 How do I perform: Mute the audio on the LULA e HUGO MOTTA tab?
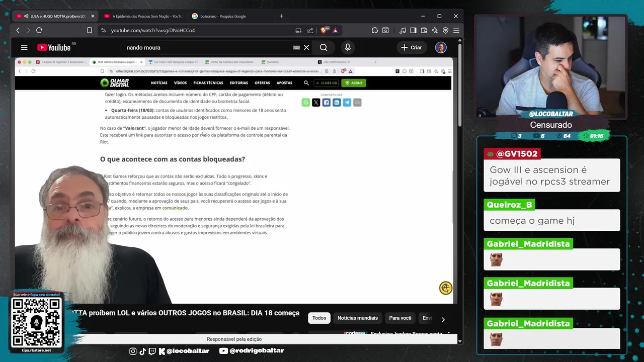pos(26,16)
